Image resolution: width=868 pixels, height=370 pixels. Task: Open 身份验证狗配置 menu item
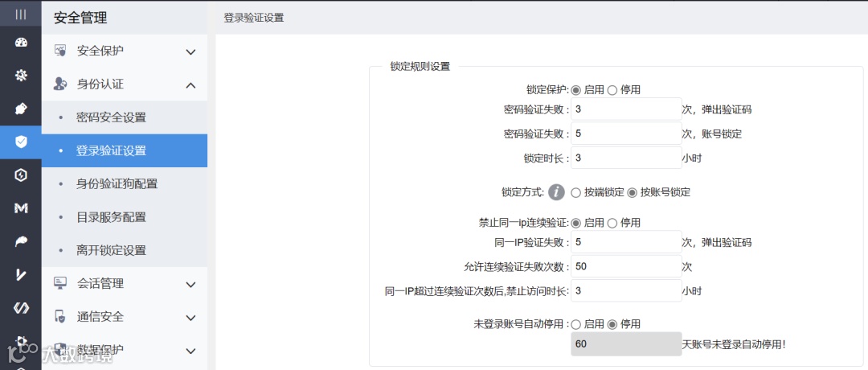(x=125, y=184)
